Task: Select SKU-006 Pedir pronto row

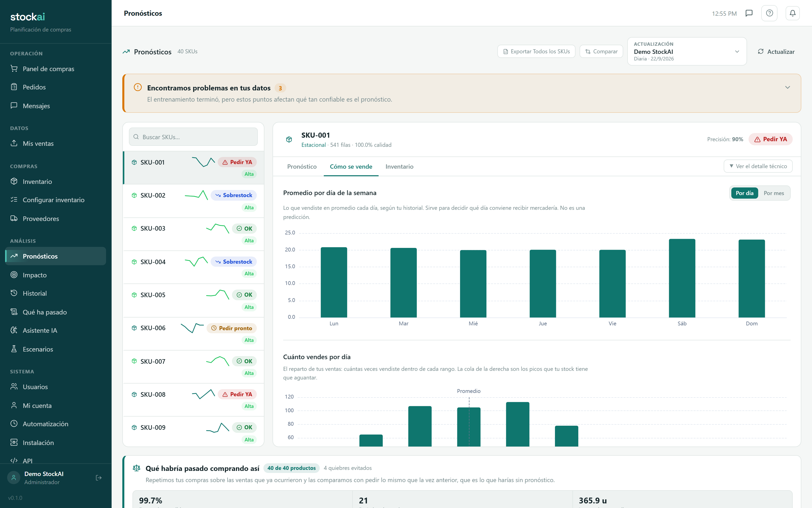Action: tap(193, 334)
